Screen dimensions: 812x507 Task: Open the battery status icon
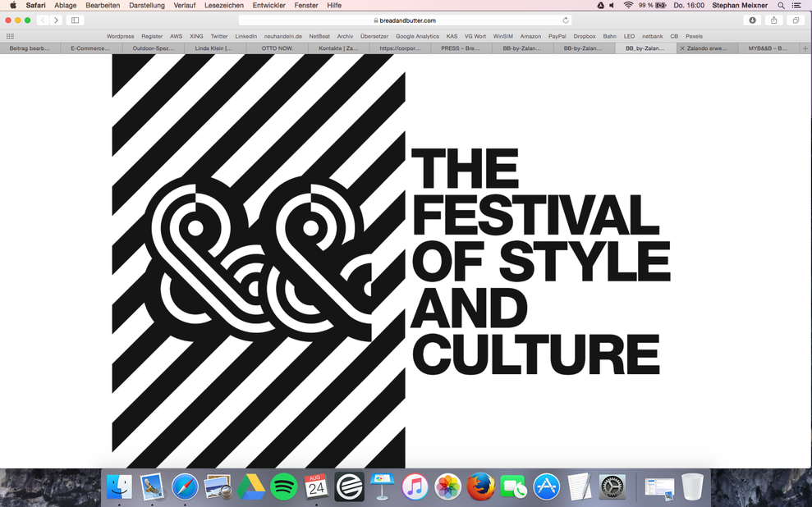tap(661, 5)
